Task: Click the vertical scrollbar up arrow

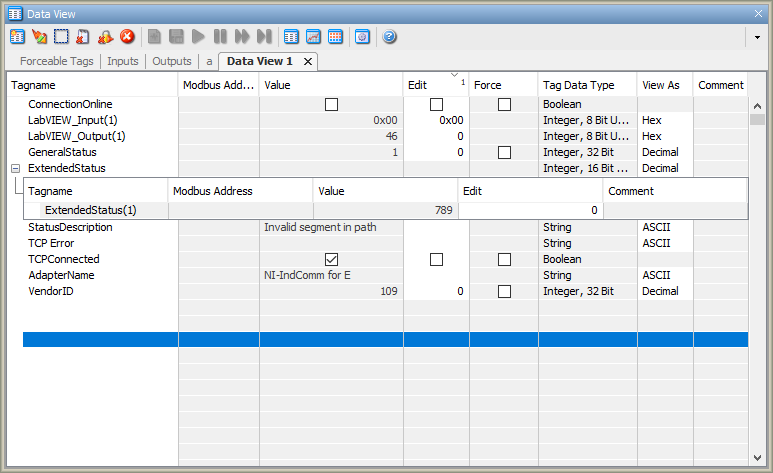Action: click(757, 106)
